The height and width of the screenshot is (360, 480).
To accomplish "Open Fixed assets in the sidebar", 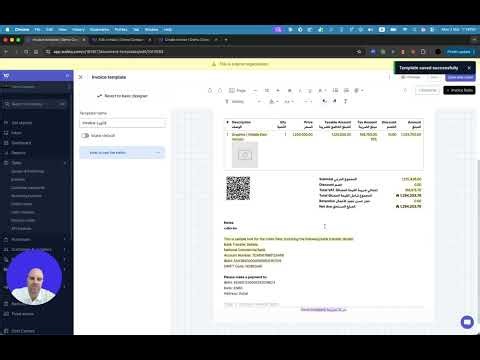I will click(23, 314).
